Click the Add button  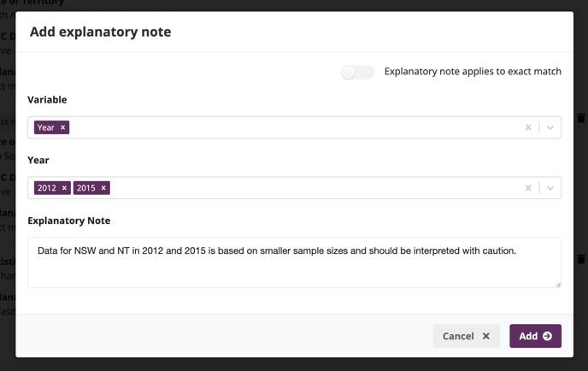tap(535, 336)
